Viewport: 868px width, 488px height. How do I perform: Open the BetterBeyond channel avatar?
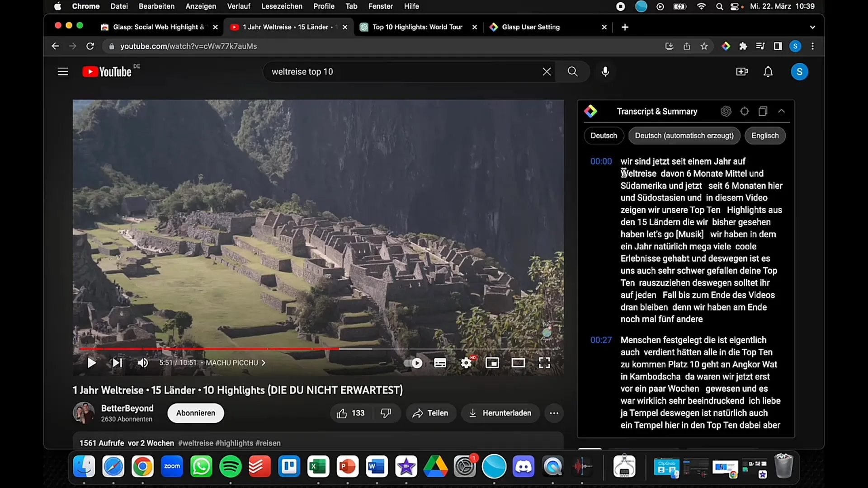click(84, 413)
